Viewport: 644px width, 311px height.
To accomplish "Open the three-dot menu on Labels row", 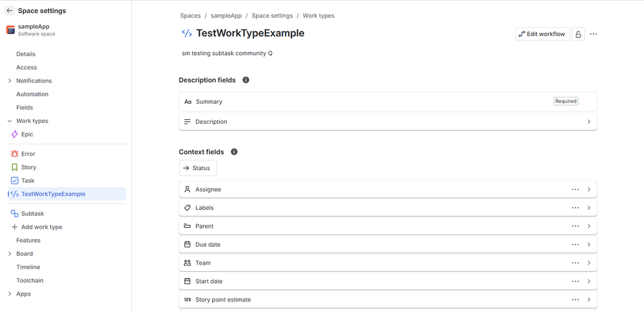I will (576, 208).
